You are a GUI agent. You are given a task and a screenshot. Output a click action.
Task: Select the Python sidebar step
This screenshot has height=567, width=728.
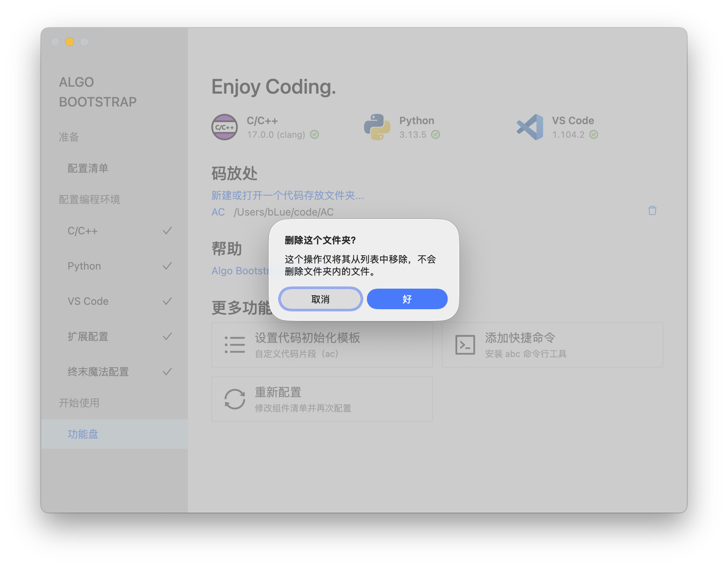(84, 266)
